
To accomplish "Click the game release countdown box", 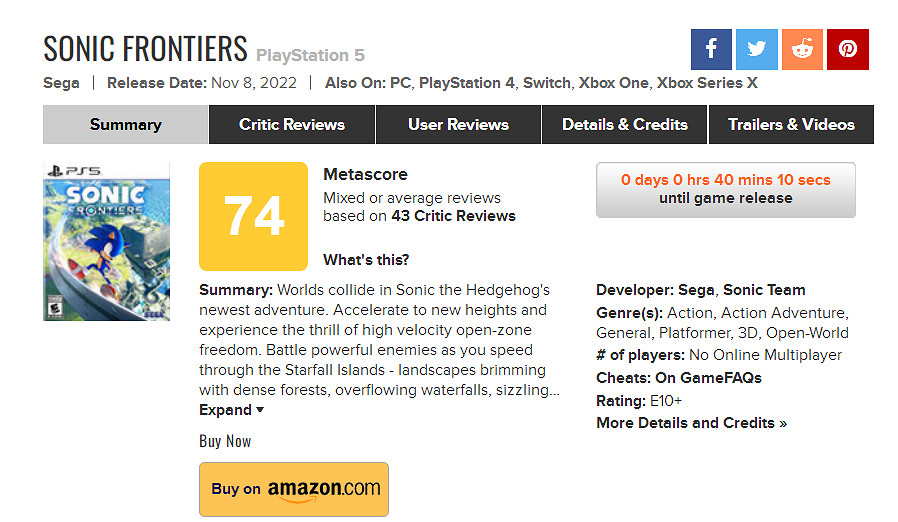I will click(725, 189).
